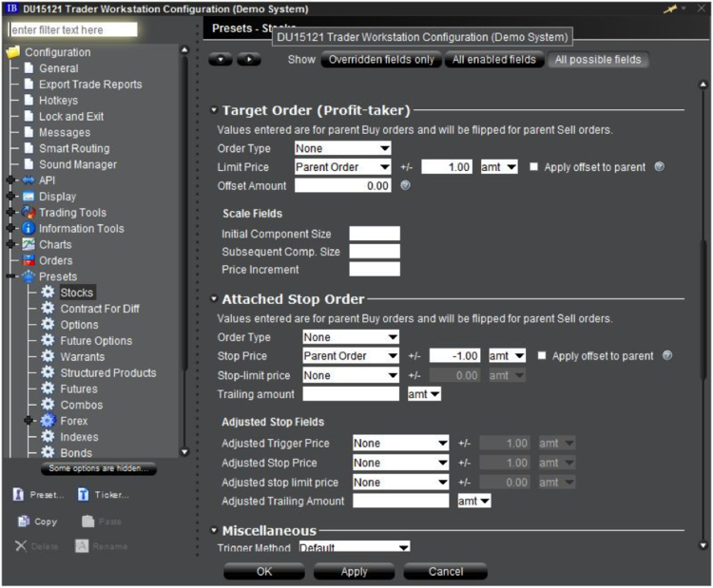
Task: Open Adjusted Trigger Price dropdown
Action: pos(400,443)
